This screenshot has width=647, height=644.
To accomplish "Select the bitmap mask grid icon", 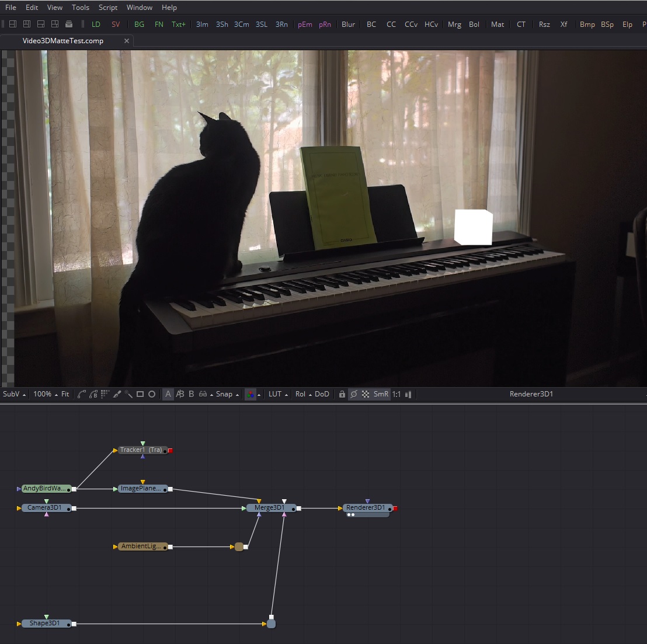I will point(105,394).
